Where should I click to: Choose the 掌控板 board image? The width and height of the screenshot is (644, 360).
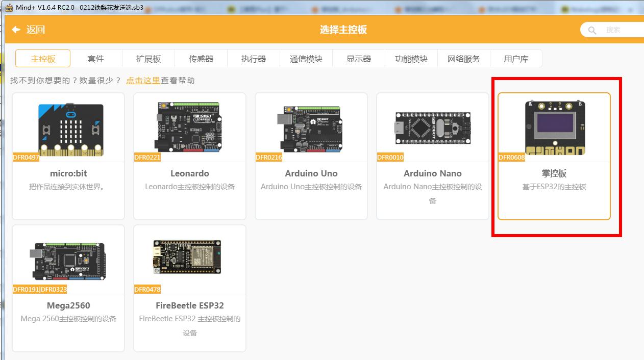[x=555, y=128]
